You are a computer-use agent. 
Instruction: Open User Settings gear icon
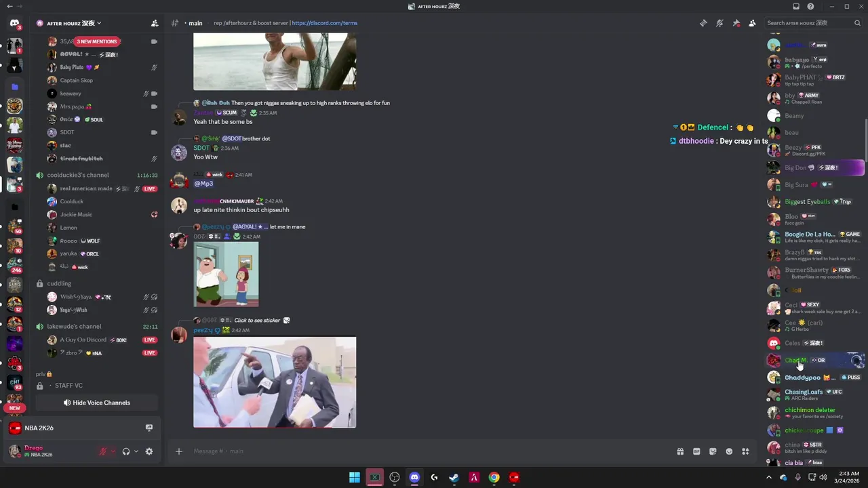(149, 451)
